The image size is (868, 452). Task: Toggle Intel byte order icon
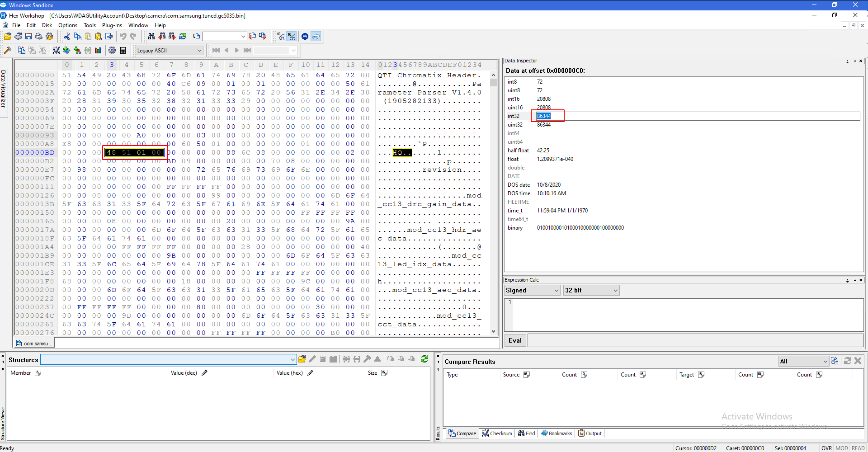tap(316, 37)
